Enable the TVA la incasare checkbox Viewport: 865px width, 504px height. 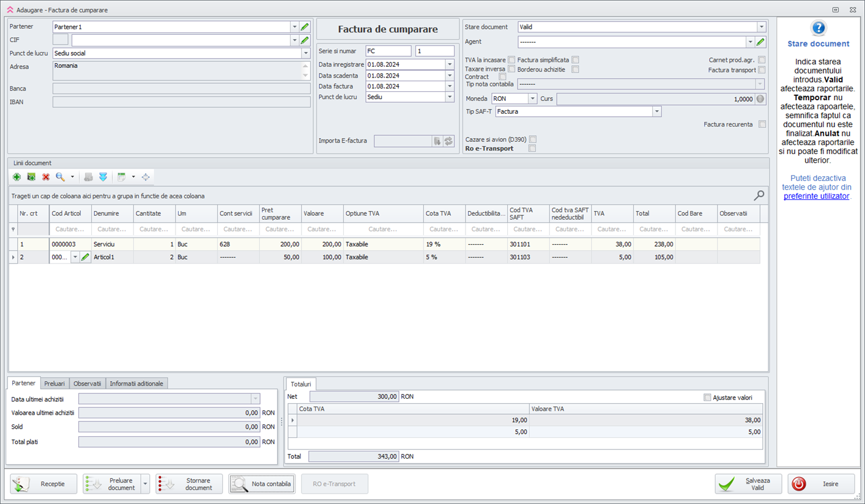point(511,60)
